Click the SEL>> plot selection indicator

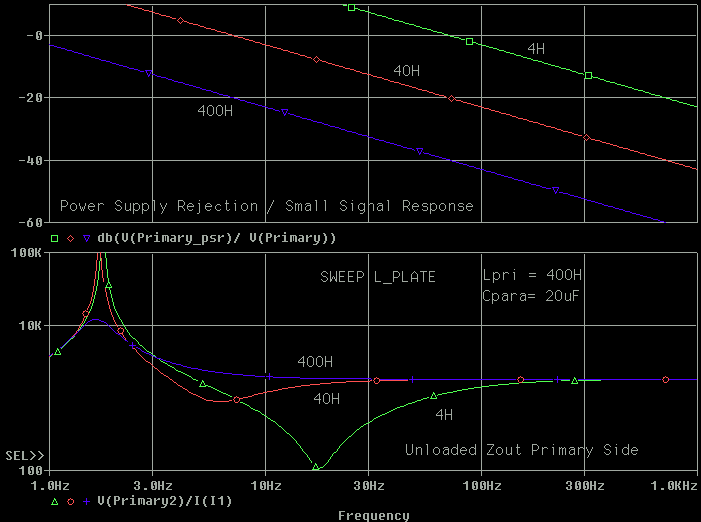(x=21, y=455)
